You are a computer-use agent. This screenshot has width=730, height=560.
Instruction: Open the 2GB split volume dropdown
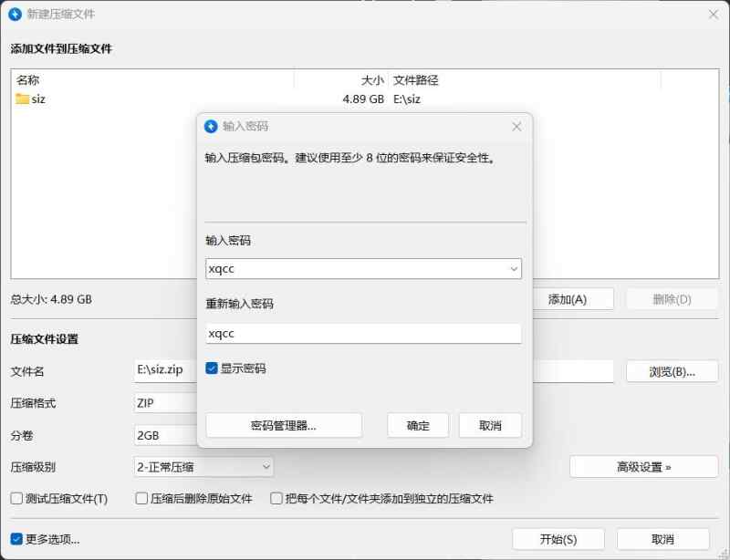(x=166, y=435)
